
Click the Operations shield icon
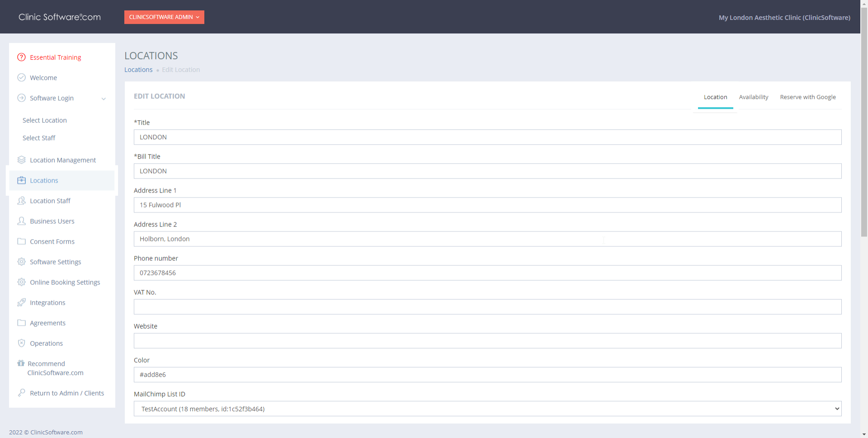[x=21, y=343]
